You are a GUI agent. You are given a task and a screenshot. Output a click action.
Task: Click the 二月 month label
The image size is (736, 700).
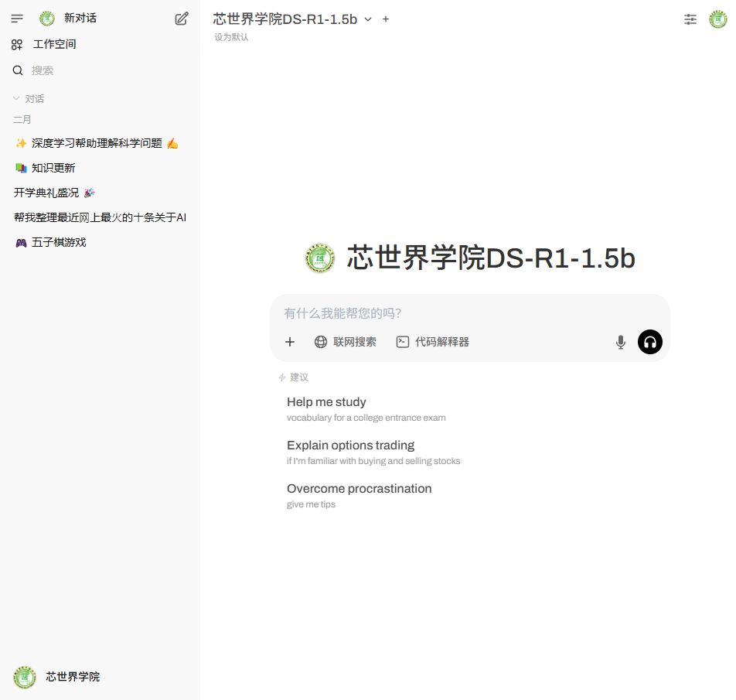[22, 120]
